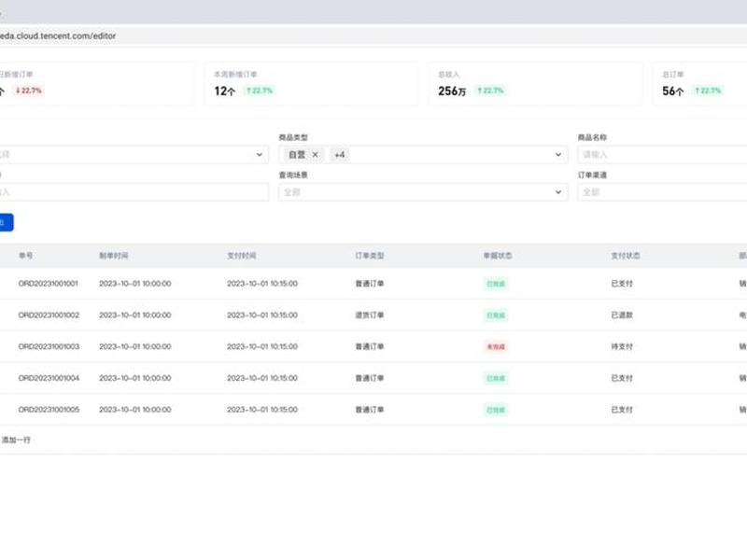Click the green 22.7% badge beside 256万
This screenshot has width=747, height=560.
tap(491, 91)
